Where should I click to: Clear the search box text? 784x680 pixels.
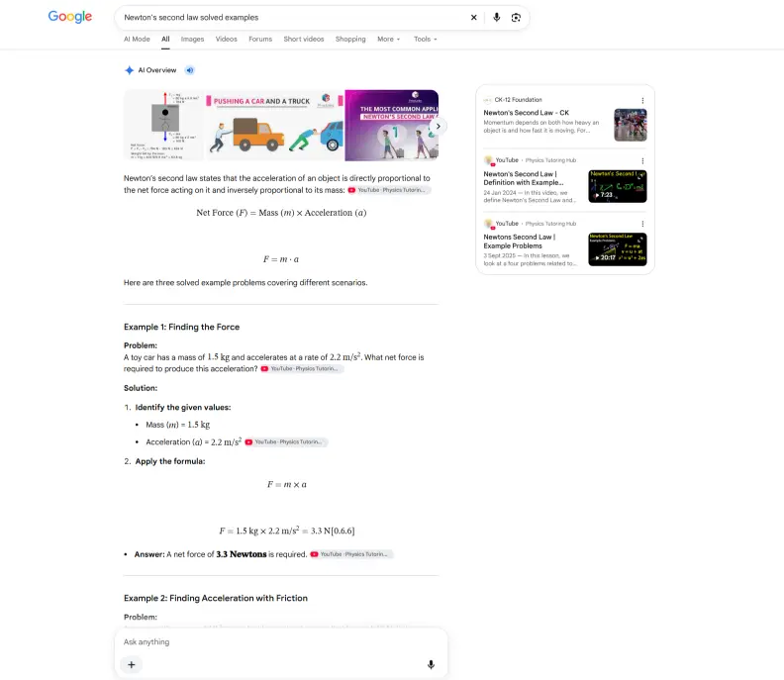473,18
